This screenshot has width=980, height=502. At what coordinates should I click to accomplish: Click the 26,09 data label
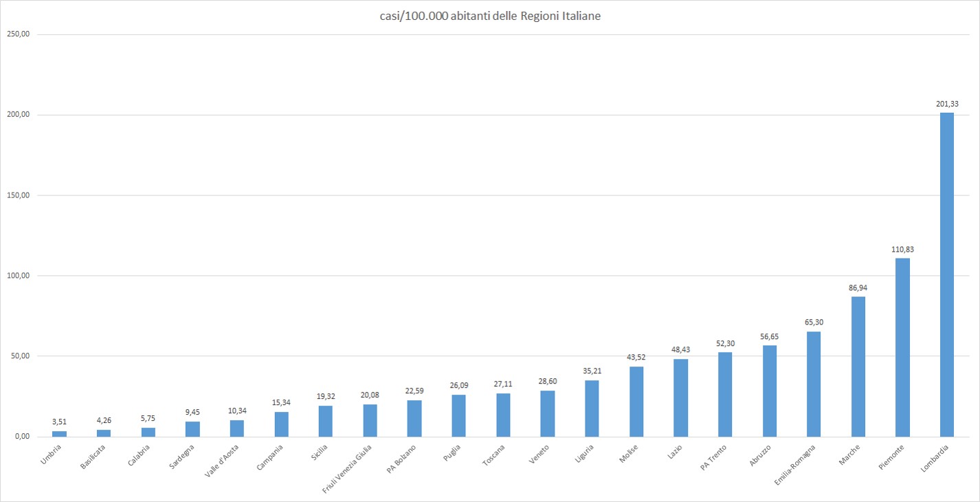point(458,386)
